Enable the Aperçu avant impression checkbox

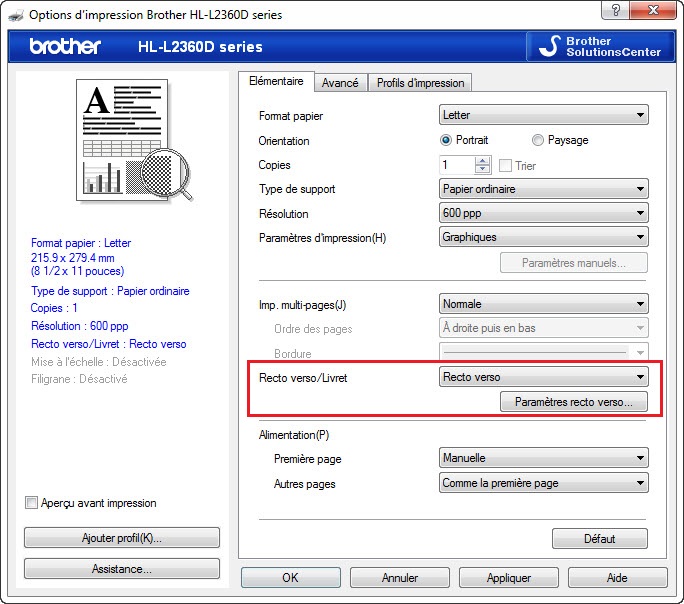coord(32,503)
